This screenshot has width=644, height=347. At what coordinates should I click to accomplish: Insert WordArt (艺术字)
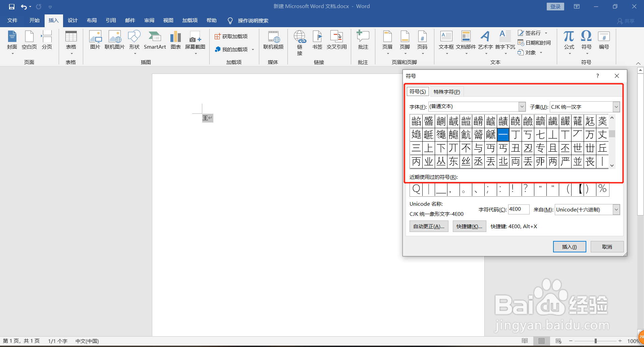pos(485,42)
